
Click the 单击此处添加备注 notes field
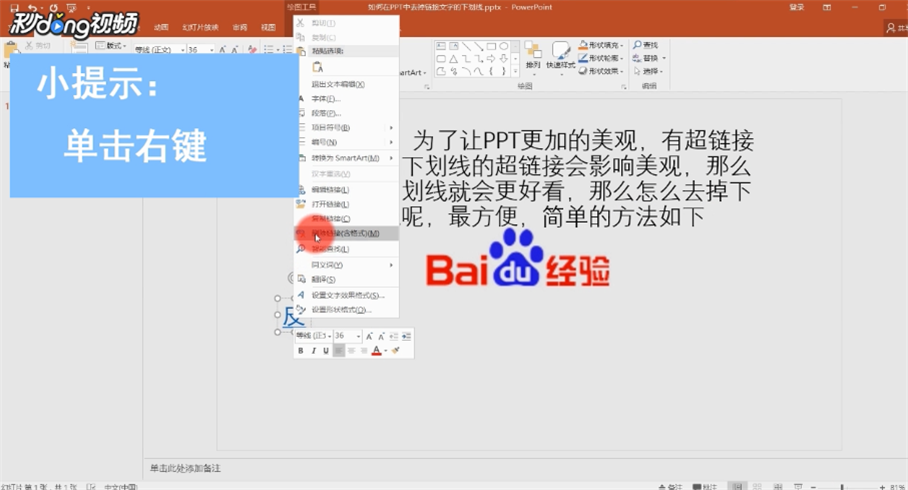pos(185,468)
